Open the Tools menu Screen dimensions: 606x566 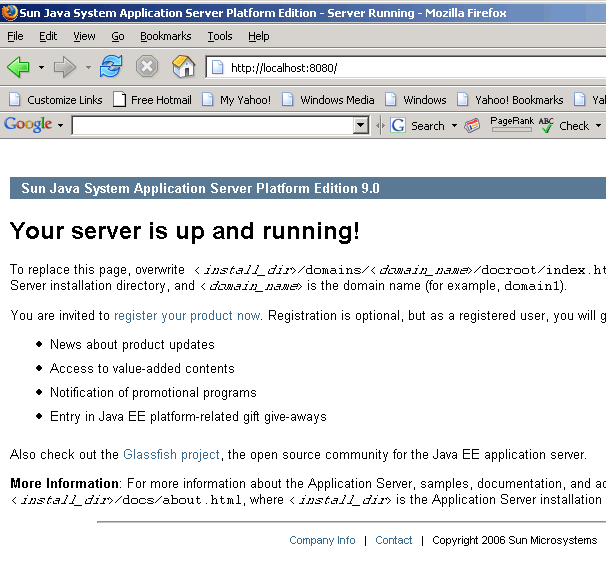pyautogui.click(x=220, y=36)
